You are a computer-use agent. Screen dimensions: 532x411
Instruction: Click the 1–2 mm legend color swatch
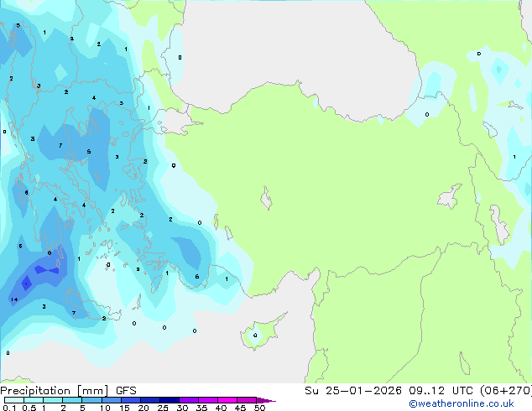coord(53,400)
